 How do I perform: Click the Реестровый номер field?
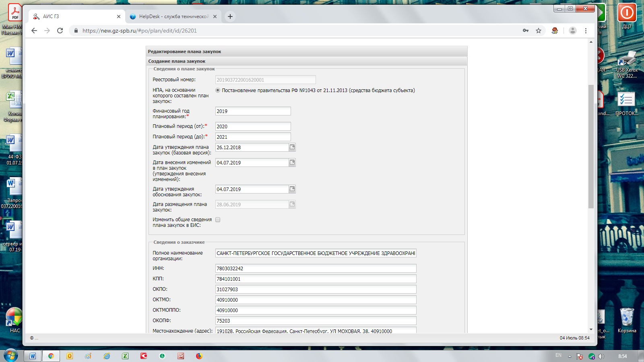pyautogui.click(x=265, y=80)
